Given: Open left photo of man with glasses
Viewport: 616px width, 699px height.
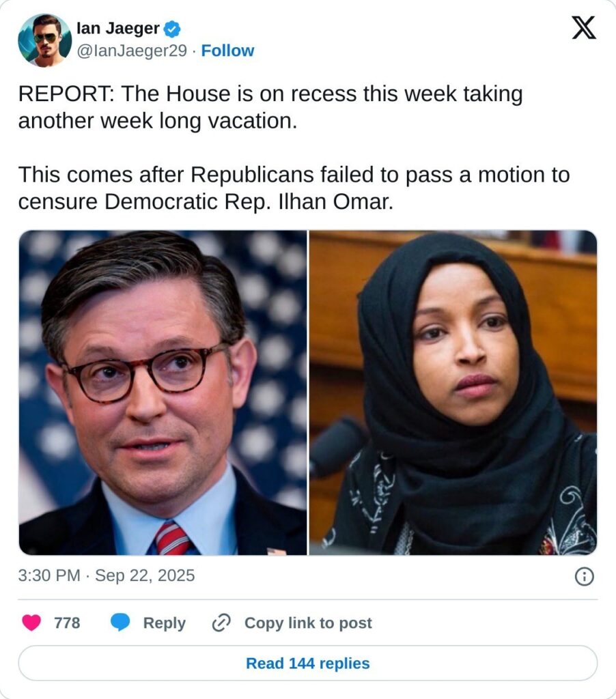Looking at the screenshot, I should click(163, 393).
